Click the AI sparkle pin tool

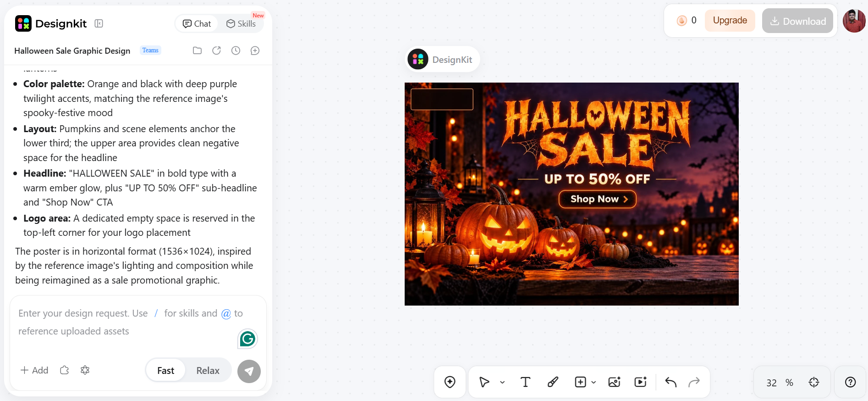[x=450, y=382]
